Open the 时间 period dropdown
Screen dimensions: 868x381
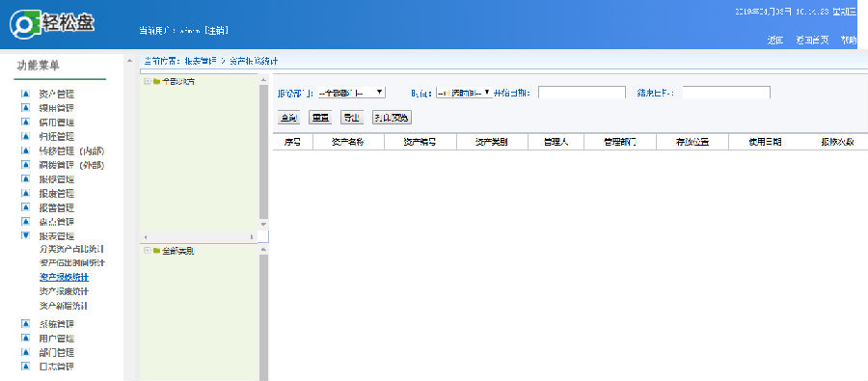pos(464,93)
